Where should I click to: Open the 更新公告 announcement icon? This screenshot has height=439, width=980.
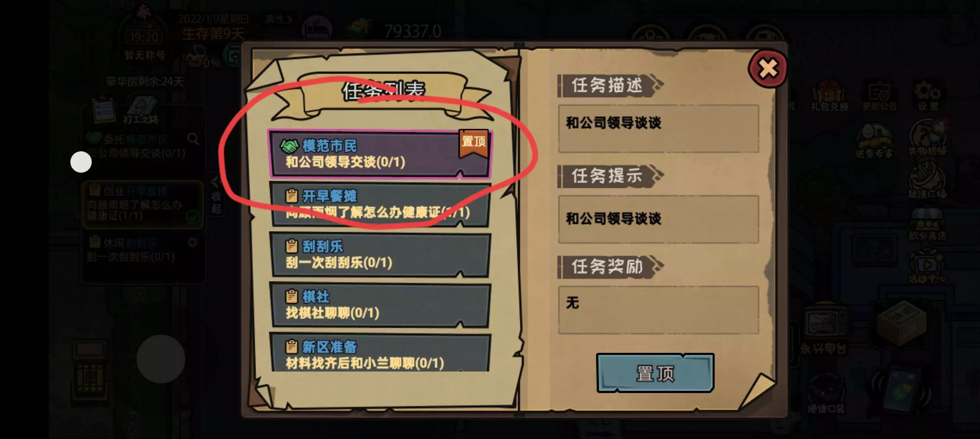879,96
